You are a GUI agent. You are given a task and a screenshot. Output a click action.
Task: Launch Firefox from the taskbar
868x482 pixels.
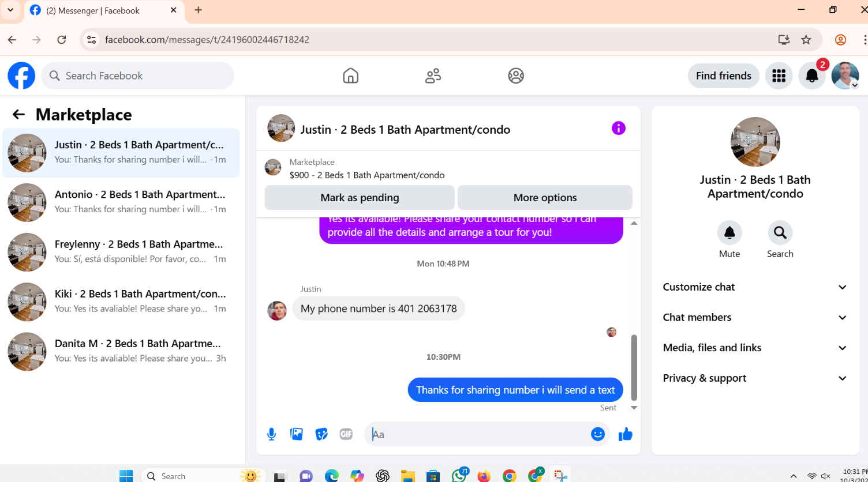[x=484, y=476]
